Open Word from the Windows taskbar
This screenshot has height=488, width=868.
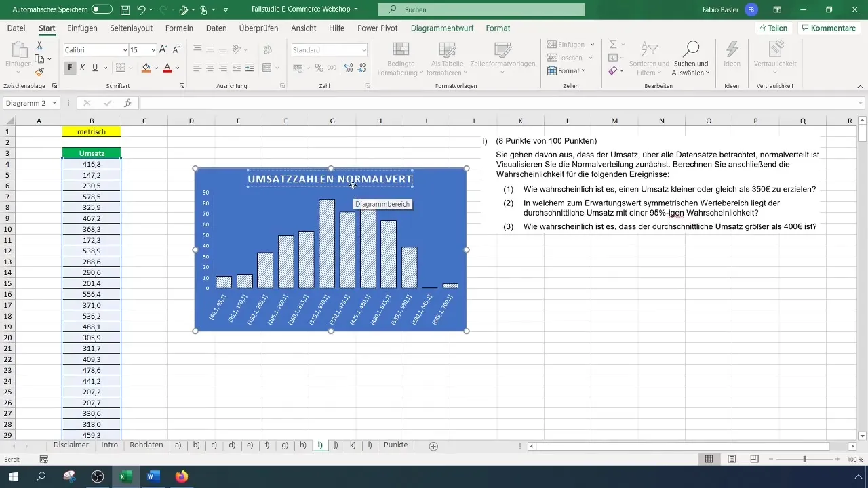(x=153, y=476)
